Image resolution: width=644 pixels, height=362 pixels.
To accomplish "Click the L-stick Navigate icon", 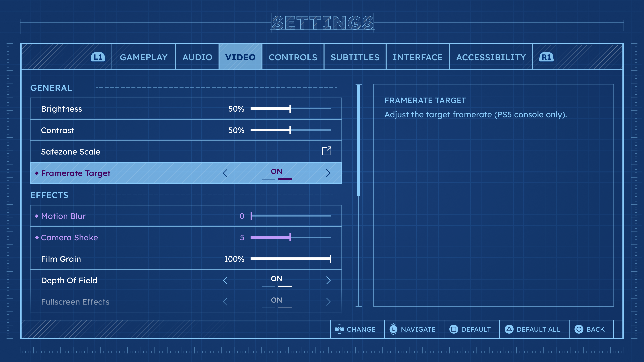I will coord(393,329).
